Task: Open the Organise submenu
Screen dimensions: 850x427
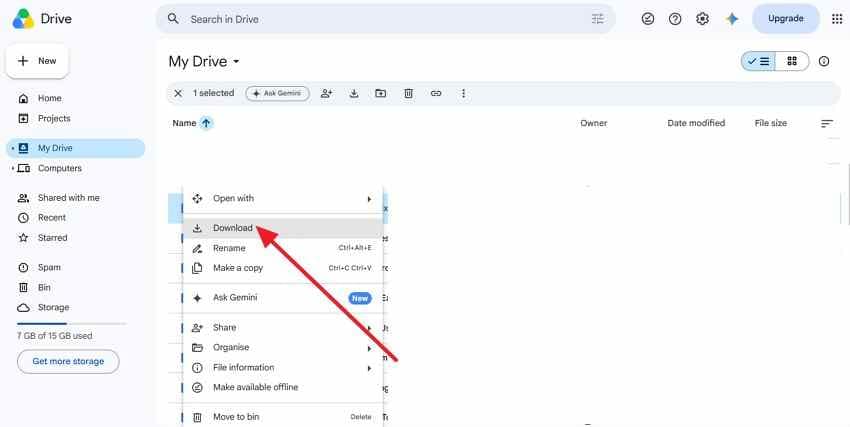Action: click(x=283, y=347)
